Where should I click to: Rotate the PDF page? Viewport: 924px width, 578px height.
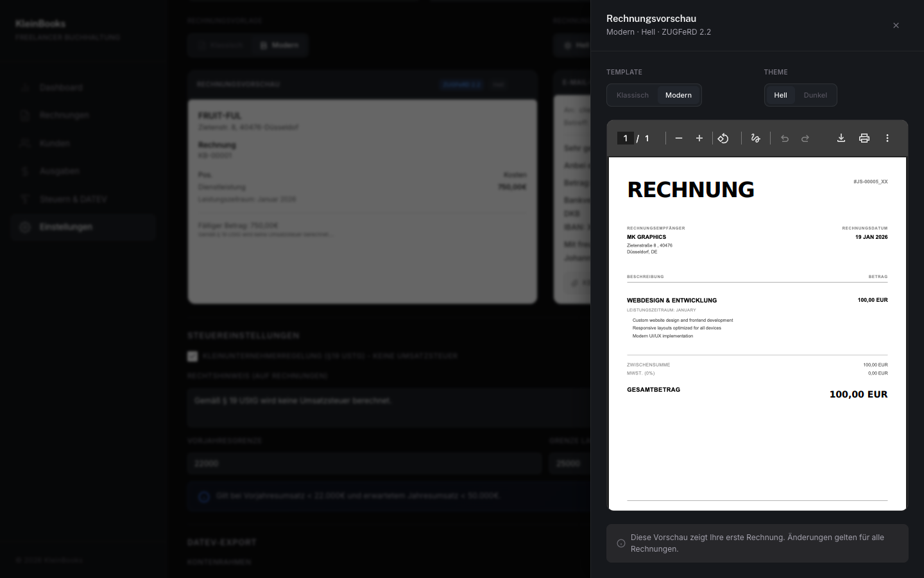723,138
